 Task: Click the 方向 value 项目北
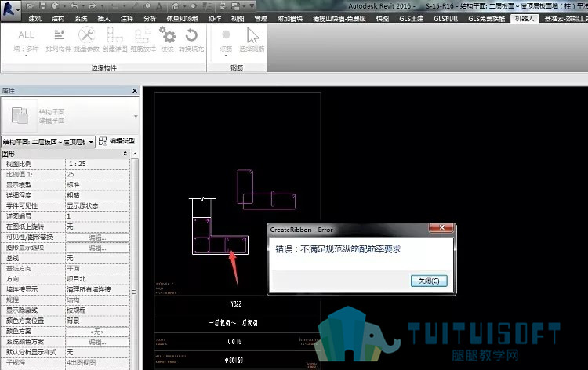(97, 279)
